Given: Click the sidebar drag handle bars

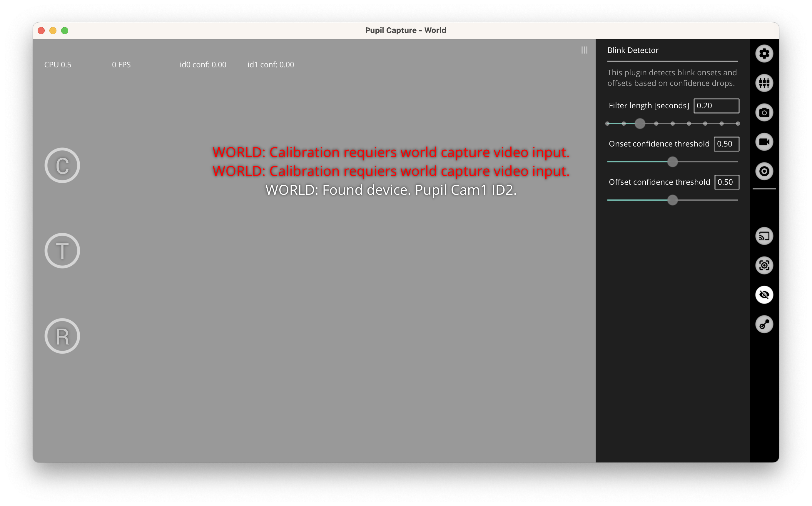Looking at the screenshot, I should pyautogui.click(x=584, y=50).
